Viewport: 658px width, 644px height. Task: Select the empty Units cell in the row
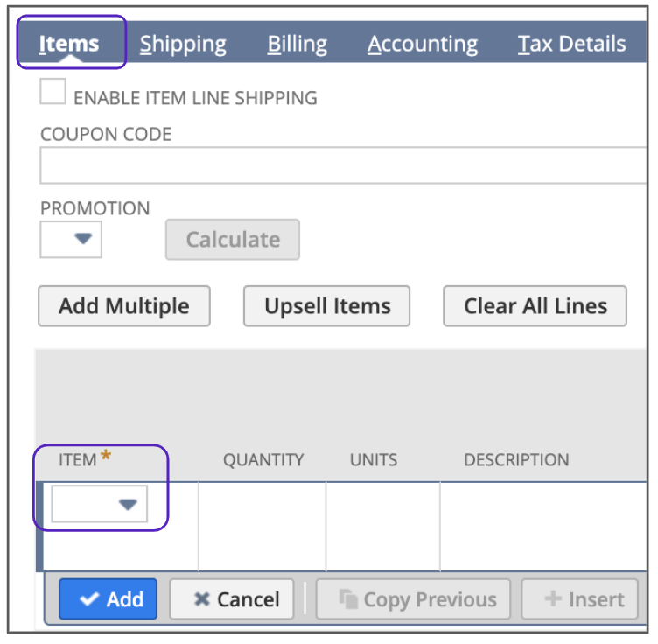click(x=382, y=525)
